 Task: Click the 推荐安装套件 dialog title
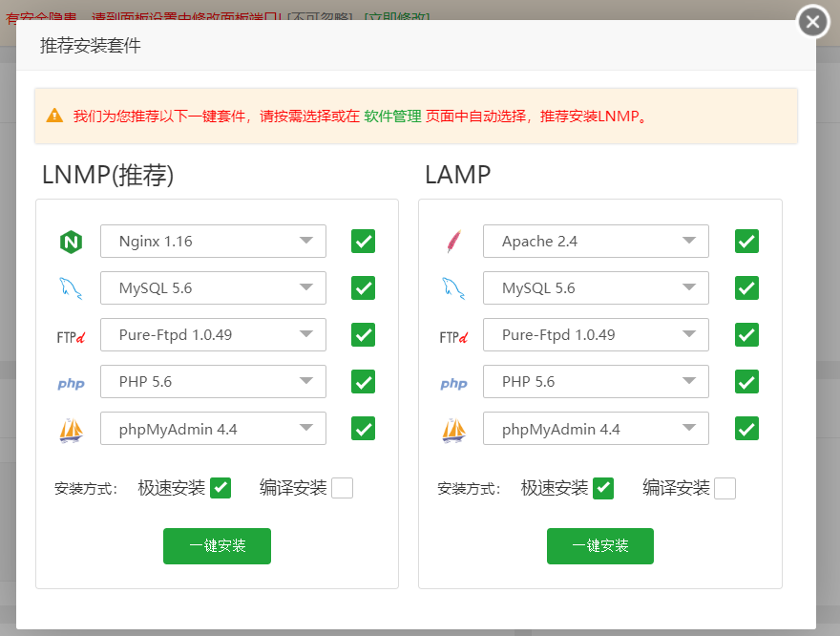click(x=90, y=46)
